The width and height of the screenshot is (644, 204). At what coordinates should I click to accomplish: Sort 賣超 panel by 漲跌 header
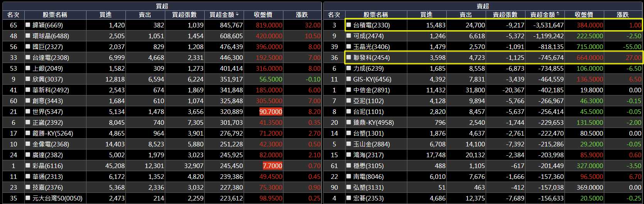click(x=623, y=15)
